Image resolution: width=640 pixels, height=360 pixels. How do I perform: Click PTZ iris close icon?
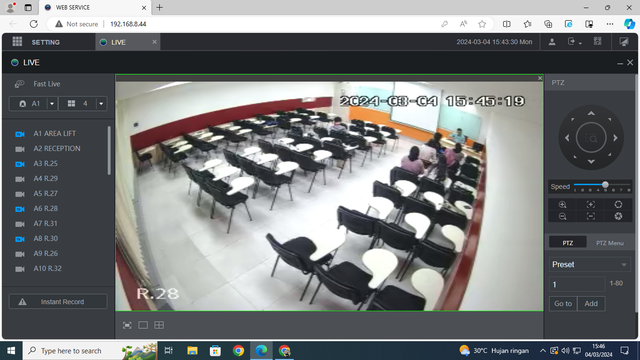click(618, 216)
